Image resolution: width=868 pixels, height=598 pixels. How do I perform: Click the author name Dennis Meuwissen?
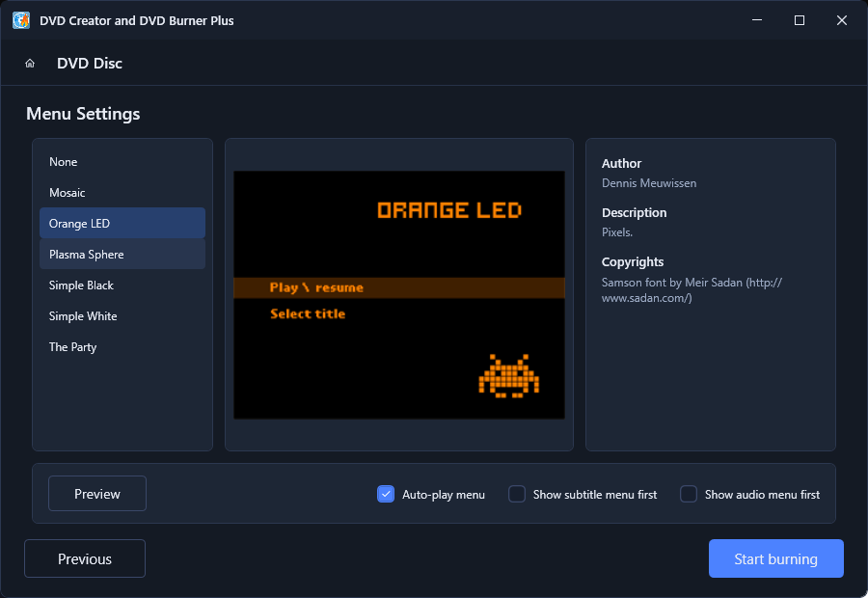tap(649, 183)
